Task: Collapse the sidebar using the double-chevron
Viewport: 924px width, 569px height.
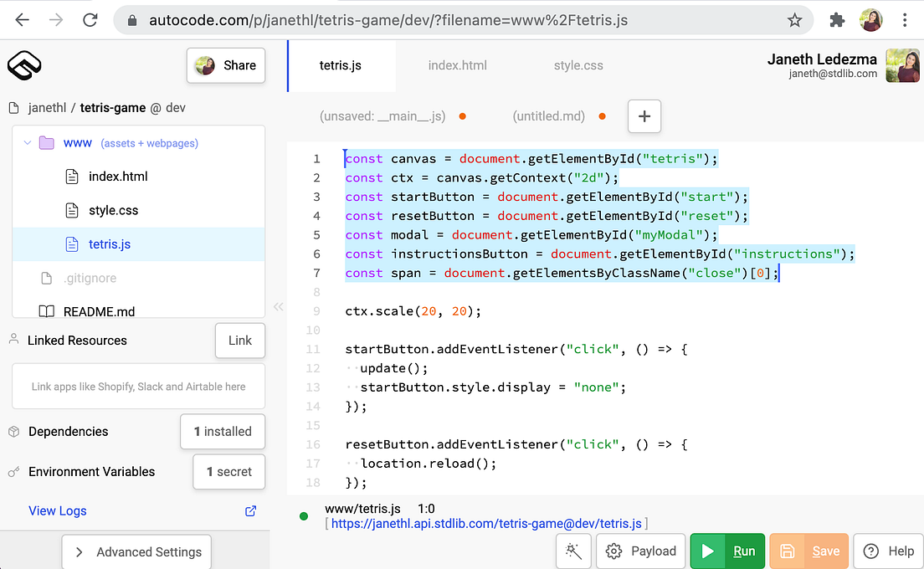Action: pyautogui.click(x=279, y=306)
